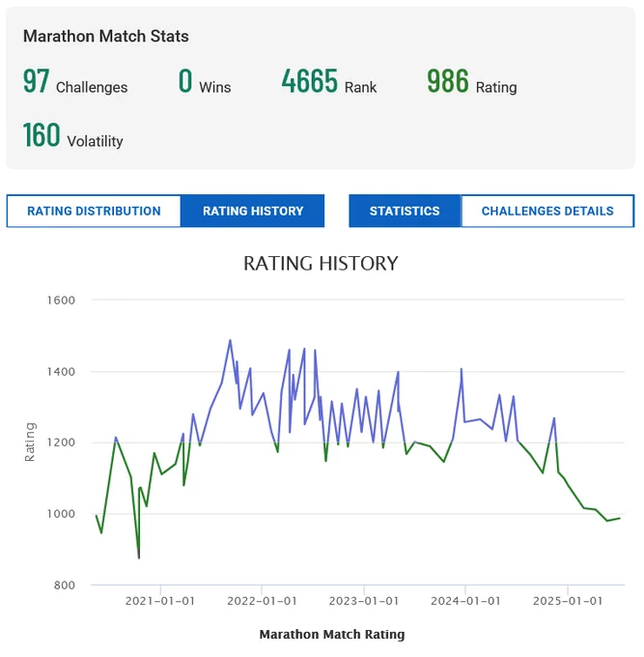Viewport: 644px width, 657px height.
Task: Open the Statistics tab
Action: [x=405, y=211]
